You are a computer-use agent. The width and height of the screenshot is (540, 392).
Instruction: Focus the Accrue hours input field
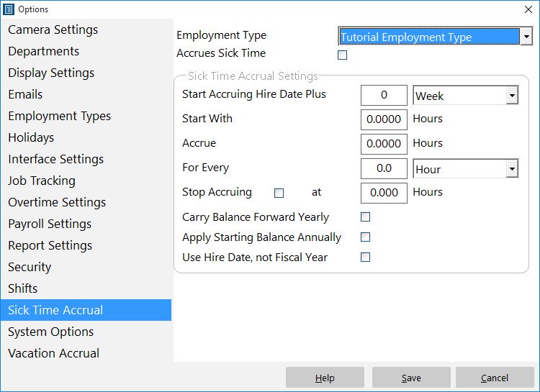[x=384, y=144]
